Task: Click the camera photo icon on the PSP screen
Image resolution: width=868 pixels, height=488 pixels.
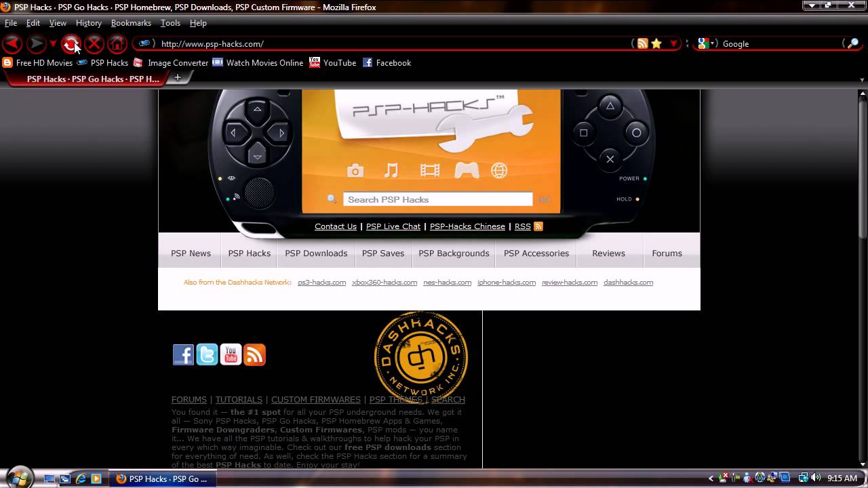Action: 355,171
